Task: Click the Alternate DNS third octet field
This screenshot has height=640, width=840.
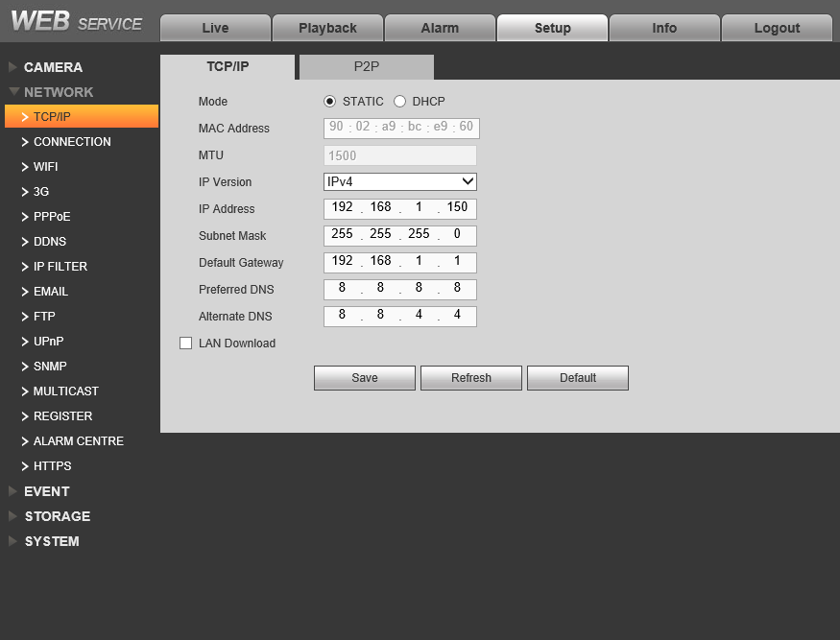Action: click(x=419, y=315)
